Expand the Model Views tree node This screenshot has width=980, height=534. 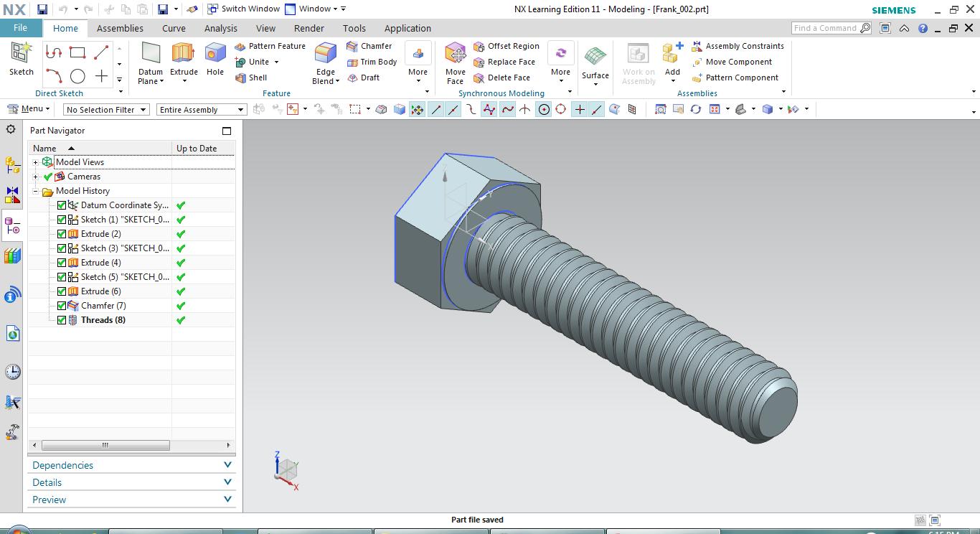[x=35, y=162]
